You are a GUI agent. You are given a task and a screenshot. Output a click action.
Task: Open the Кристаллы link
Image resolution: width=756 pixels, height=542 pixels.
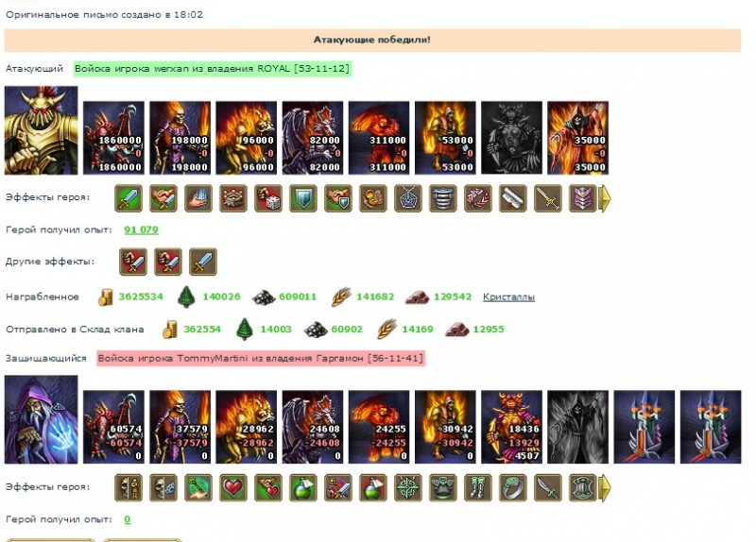pyautogui.click(x=508, y=297)
